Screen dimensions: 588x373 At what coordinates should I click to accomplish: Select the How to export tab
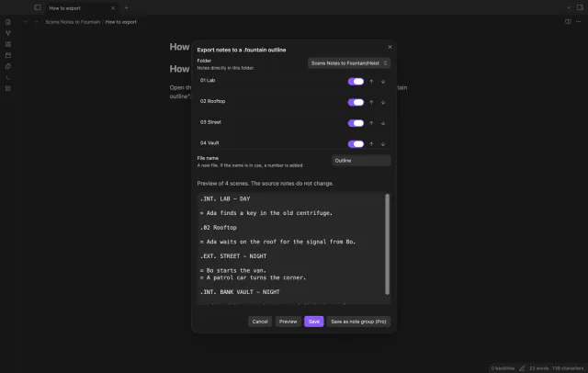(x=82, y=8)
